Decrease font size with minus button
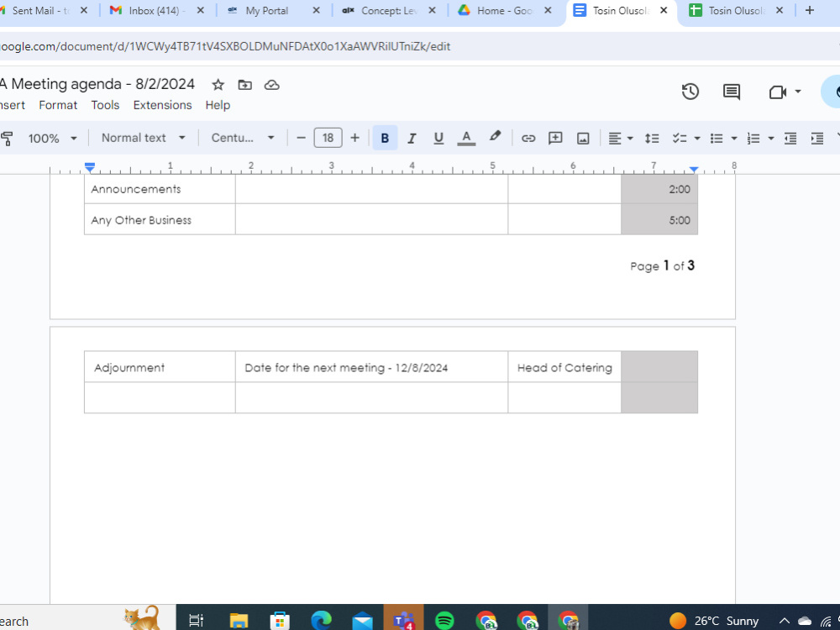Viewport: 840px width, 630px height. (301, 139)
